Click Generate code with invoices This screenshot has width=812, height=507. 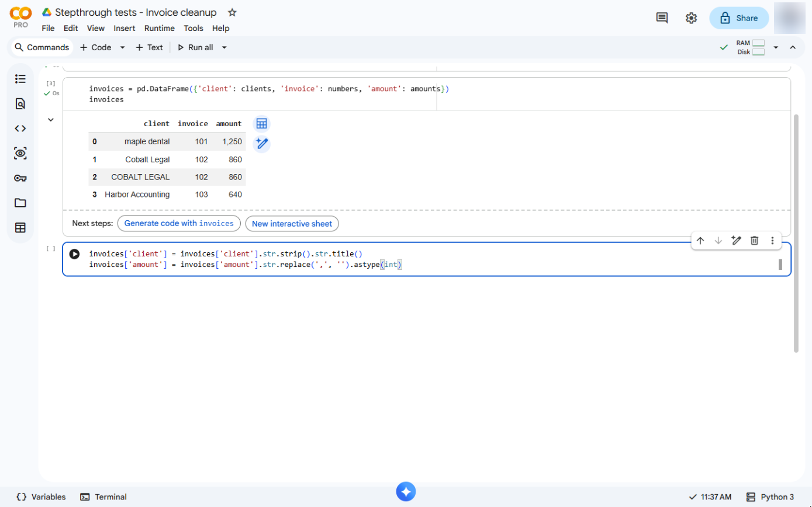point(179,224)
